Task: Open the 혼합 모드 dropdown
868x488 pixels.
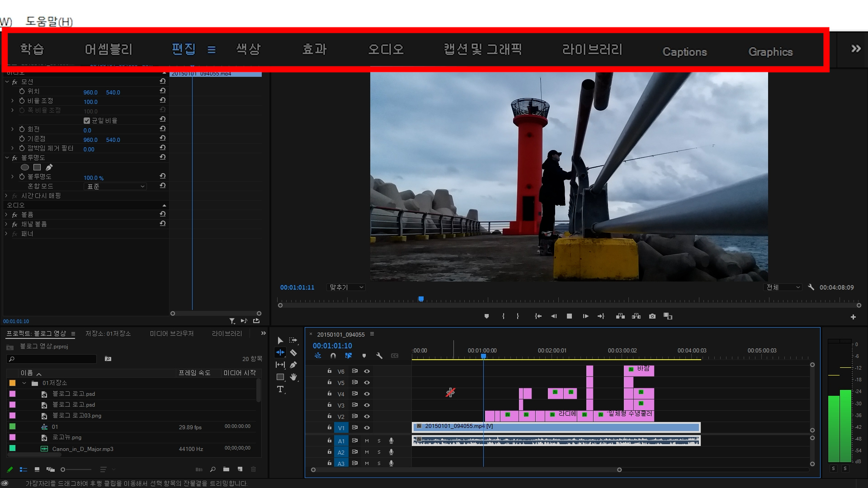Action: click(115, 186)
